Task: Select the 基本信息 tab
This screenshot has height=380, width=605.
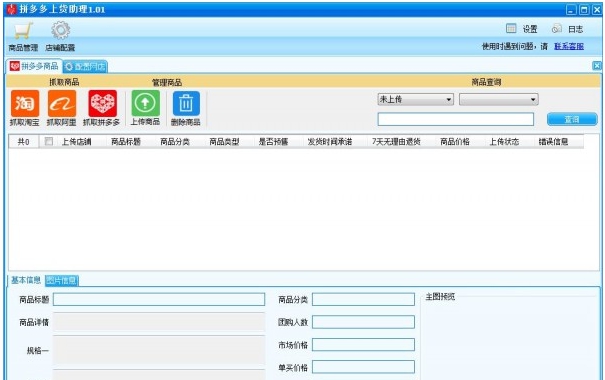Action: click(x=25, y=280)
